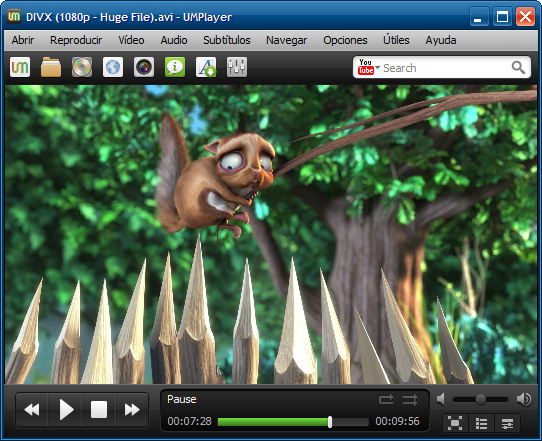Screen dimensions: 542x441
Task: Stop video playback
Action: tap(99, 410)
